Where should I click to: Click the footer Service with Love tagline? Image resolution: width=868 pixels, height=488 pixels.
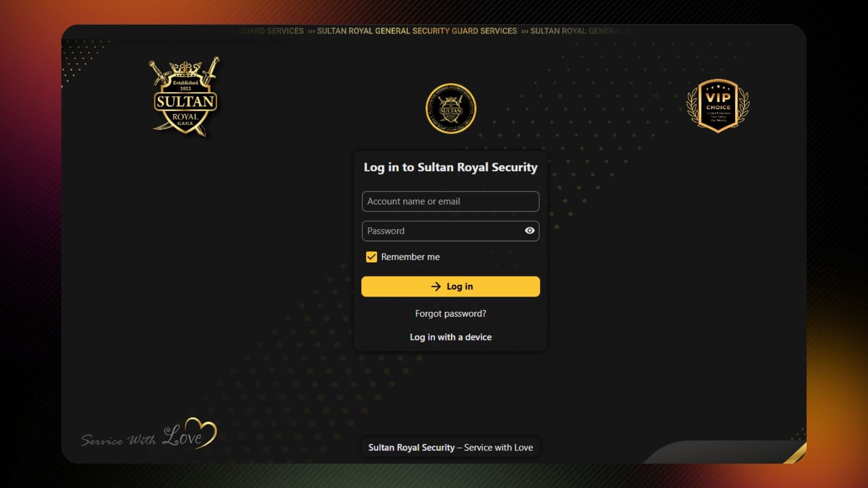[450, 447]
